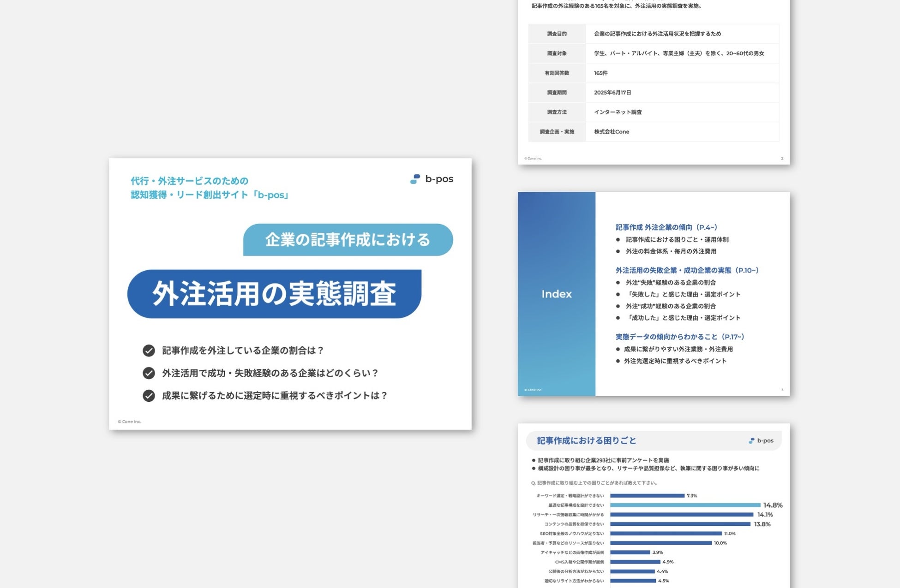Select the blue Index side panel
The image size is (900, 588).
pyautogui.click(x=556, y=294)
